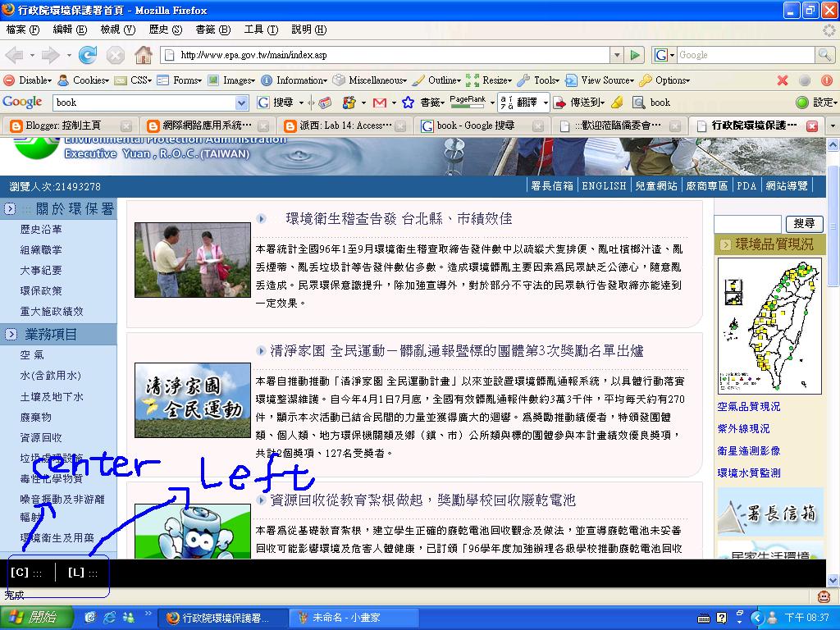840x630 pixels.
Task: Click the bookmark star icon on Google Toolbar
Action: pyautogui.click(x=409, y=103)
